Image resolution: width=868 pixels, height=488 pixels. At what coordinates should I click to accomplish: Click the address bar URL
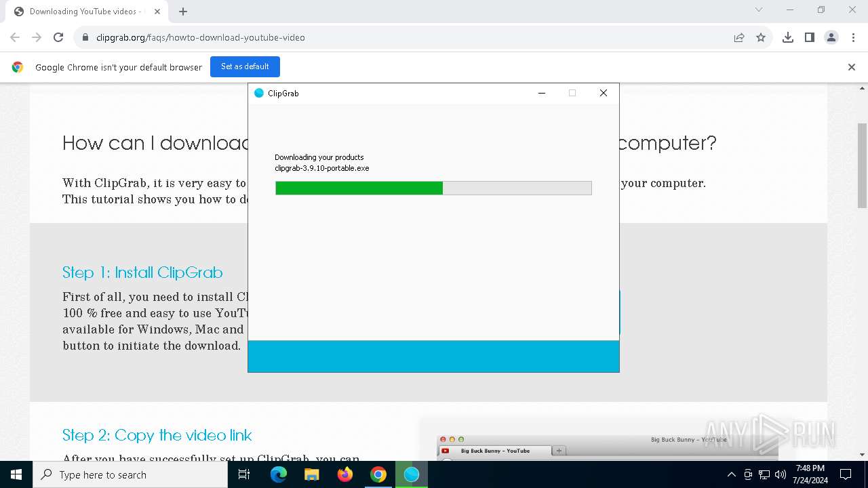pos(201,37)
